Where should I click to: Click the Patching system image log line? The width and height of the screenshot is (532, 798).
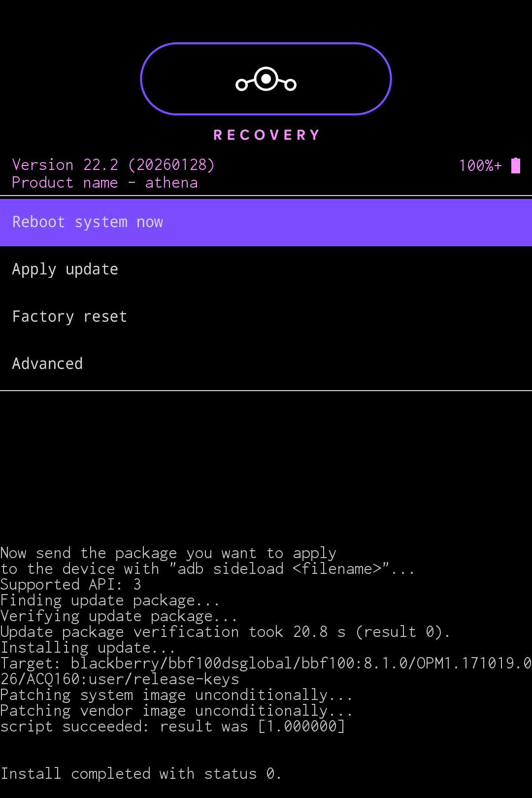tap(176, 695)
